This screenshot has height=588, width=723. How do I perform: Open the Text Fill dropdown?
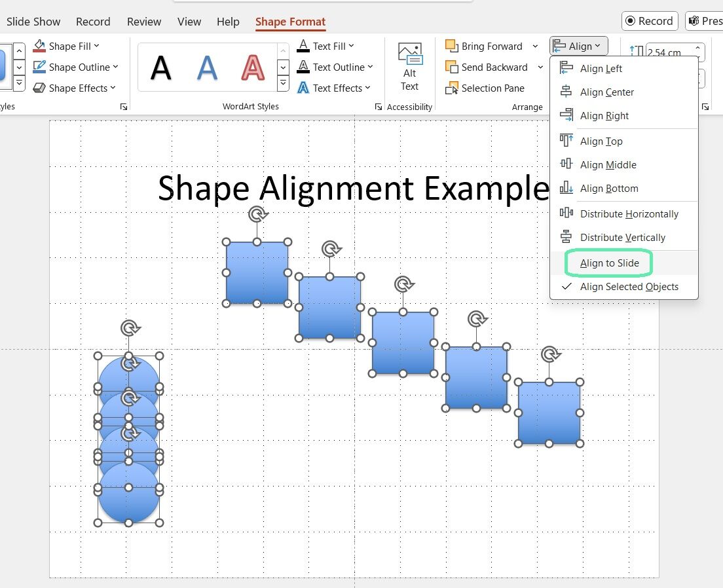point(325,46)
